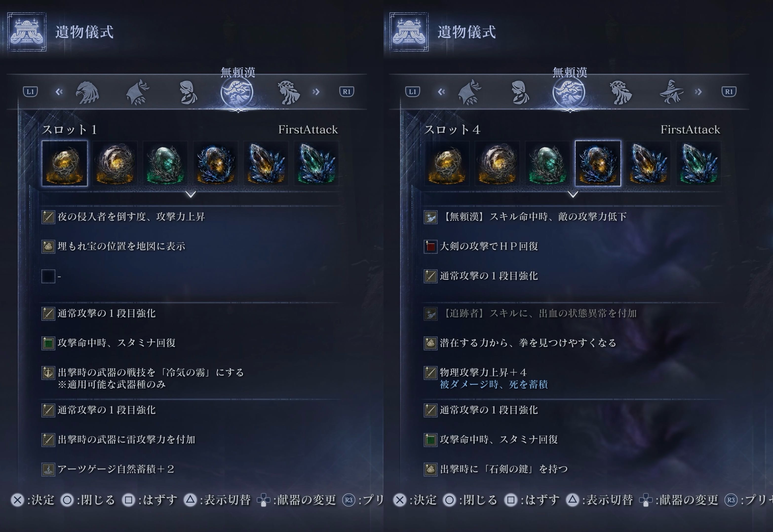This screenshot has height=532, width=773.
Task: Choose green egg relic in left panel row
Action: (x=165, y=163)
